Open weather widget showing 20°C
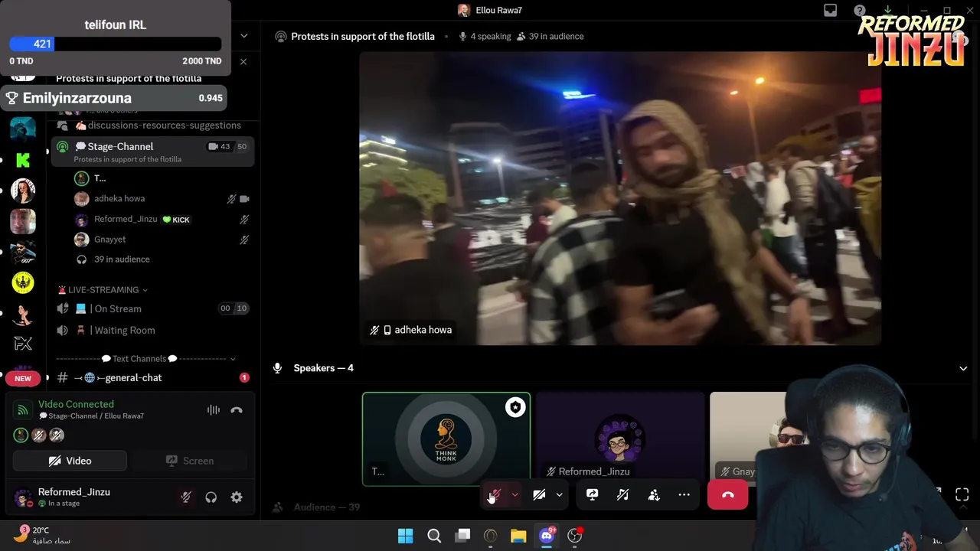The width and height of the screenshot is (980, 551). pos(42,535)
